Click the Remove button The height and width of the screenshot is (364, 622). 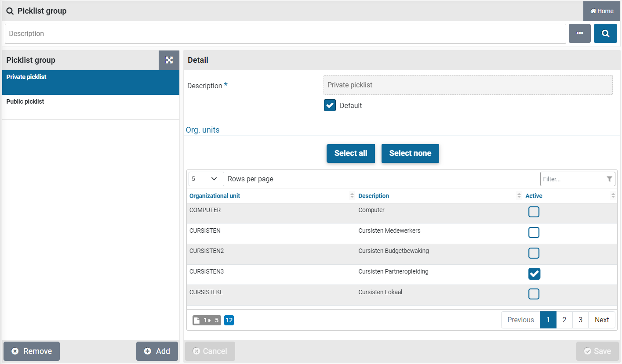[x=32, y=351]
